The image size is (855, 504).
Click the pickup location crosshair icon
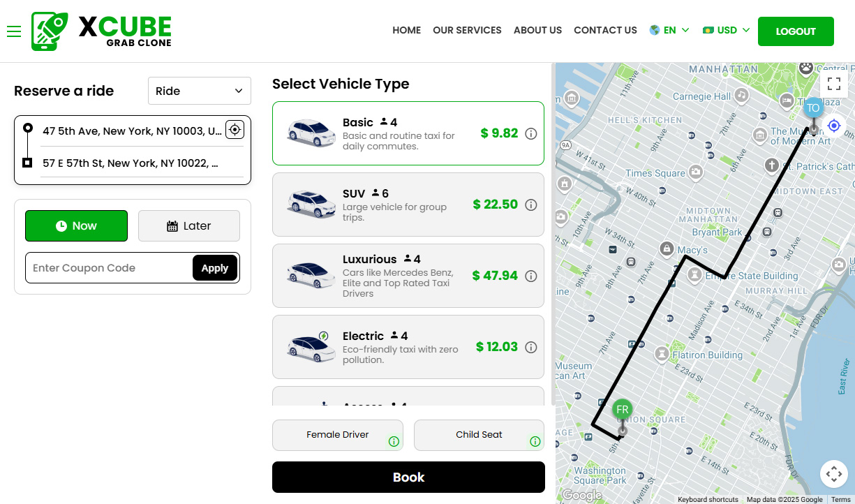click(x=235, y=130)
